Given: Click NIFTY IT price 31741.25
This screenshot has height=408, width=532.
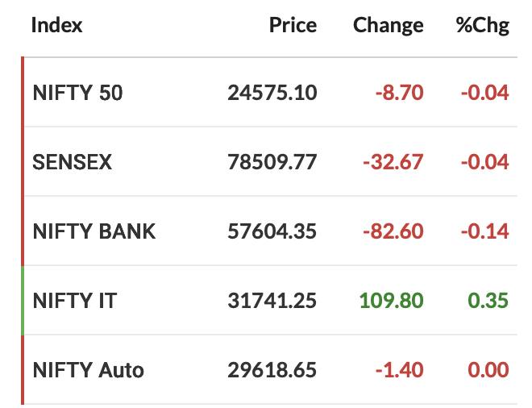Looking at the screenshot, I should tap(272, 301).
